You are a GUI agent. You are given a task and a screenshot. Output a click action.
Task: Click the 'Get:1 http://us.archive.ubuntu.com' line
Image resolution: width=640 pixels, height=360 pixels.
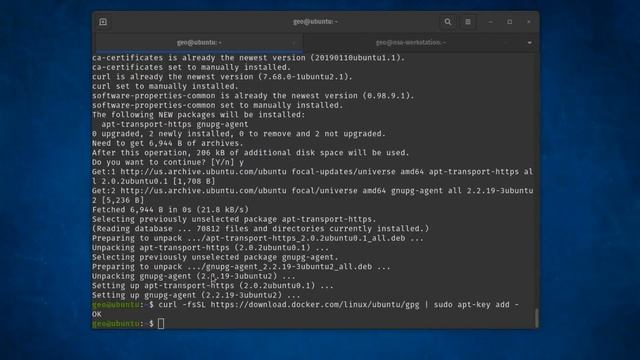(x=312, y=176)
